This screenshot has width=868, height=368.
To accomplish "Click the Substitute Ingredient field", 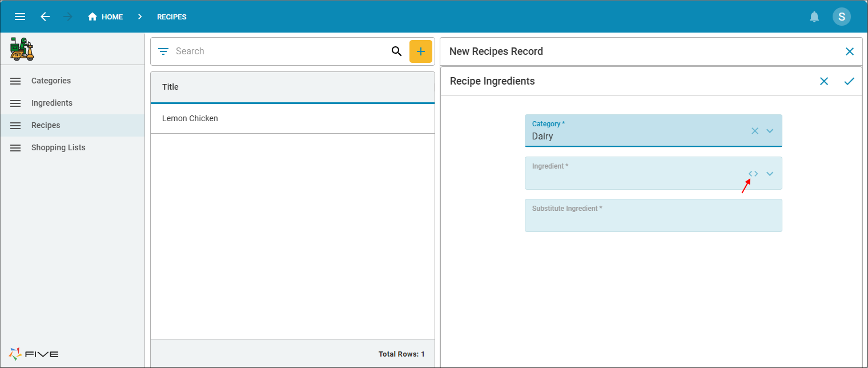I will [x=653, y=215].
